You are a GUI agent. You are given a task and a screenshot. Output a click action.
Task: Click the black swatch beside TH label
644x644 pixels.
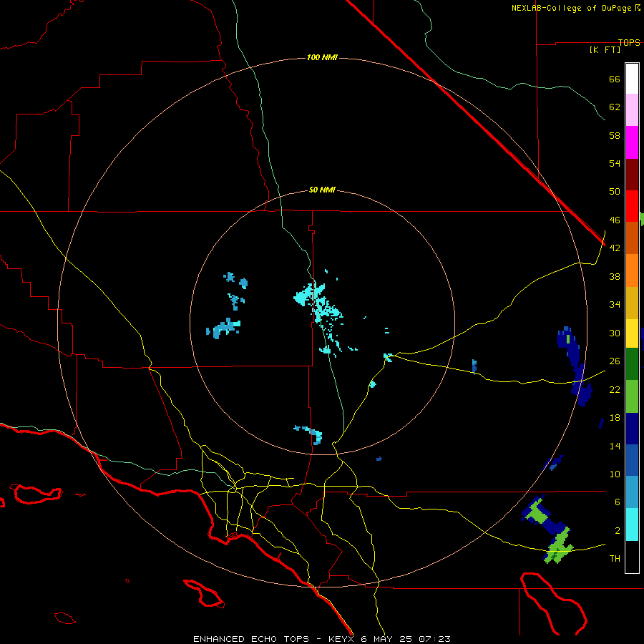coord(632,557)
